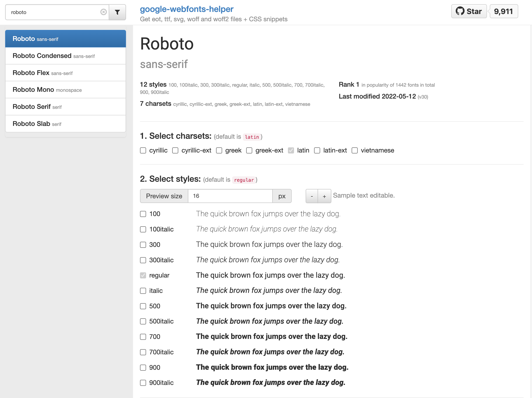Edit the 100 weight sample text
Viewport: 532px width, 398px height.
[x=268, y=214]
